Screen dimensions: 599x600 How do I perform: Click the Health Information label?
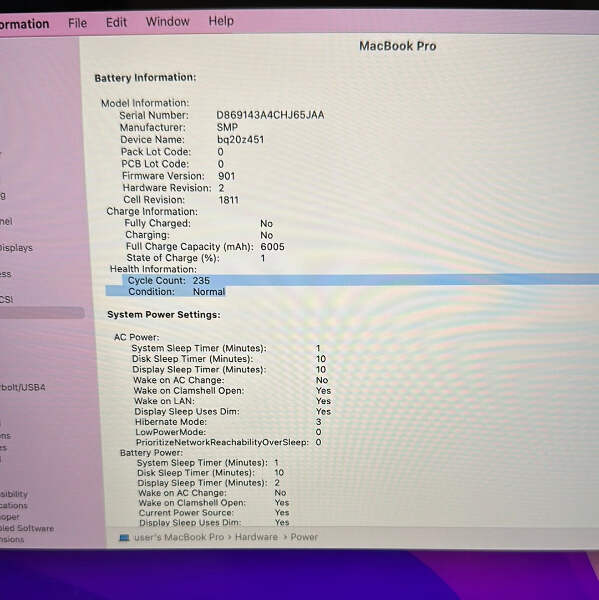[x=153, y=269]
